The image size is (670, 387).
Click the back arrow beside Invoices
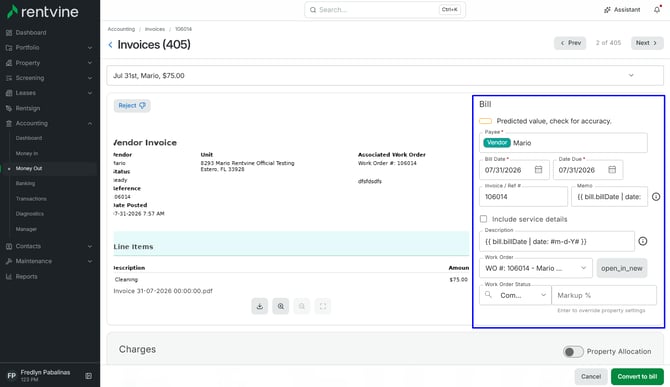click(111, 44)
